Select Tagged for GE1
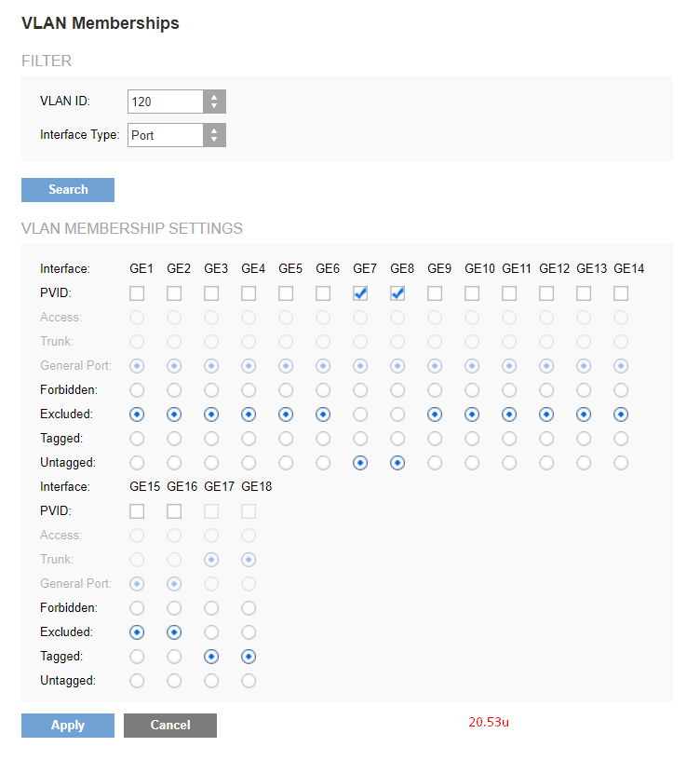This screenshot has width=700, height=774. pyautogui.click(x=137, y=439)
